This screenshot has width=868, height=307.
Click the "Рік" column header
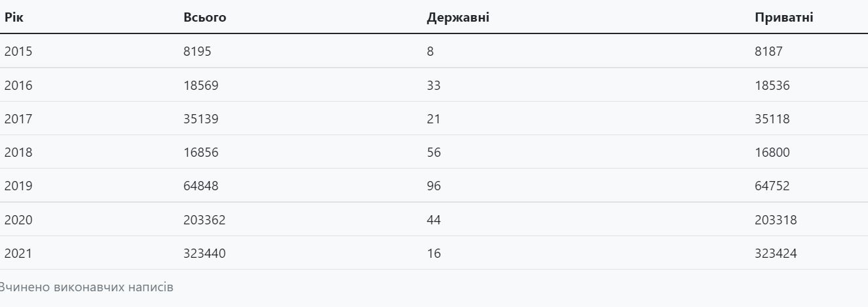coord(12,18)
